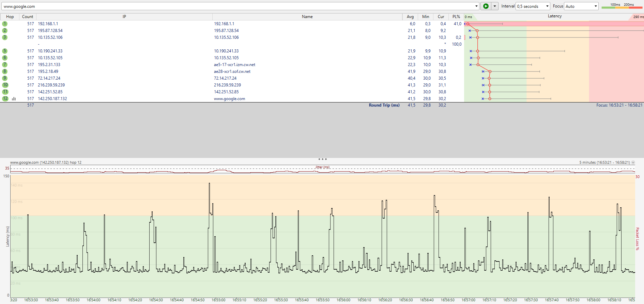Open the Focus Auto dropdown
The height and width of the screenshot is (304, 644).
pyautogui.click(x=595, y=6)
